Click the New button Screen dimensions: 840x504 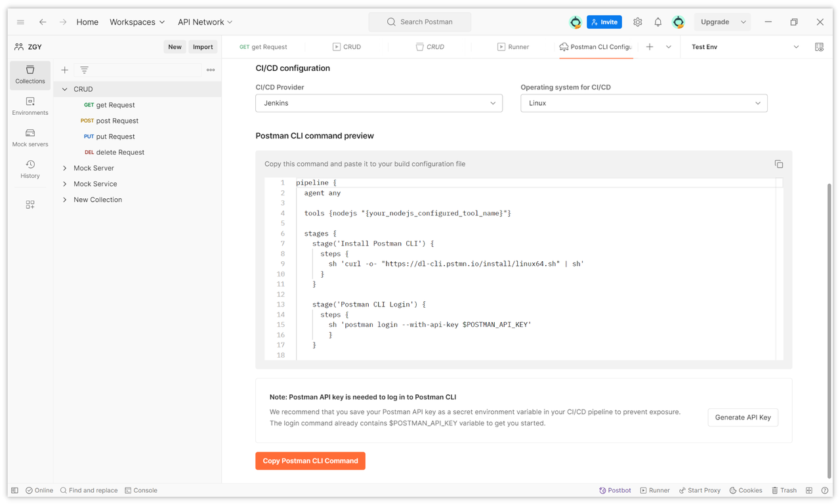coord(175,47)
